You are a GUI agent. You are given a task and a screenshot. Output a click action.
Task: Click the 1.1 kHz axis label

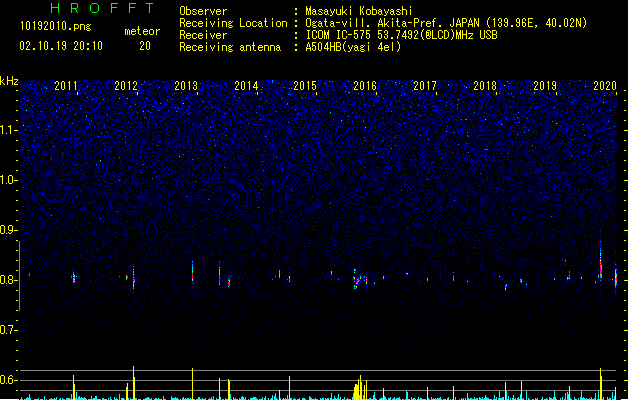coord(8,130)
